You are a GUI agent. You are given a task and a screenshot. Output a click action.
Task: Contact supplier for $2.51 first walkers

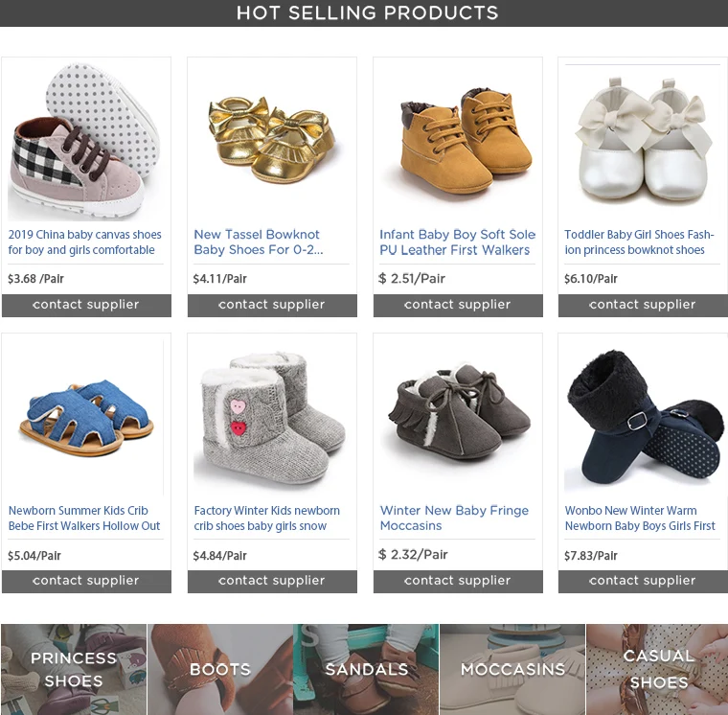(458, 305)
